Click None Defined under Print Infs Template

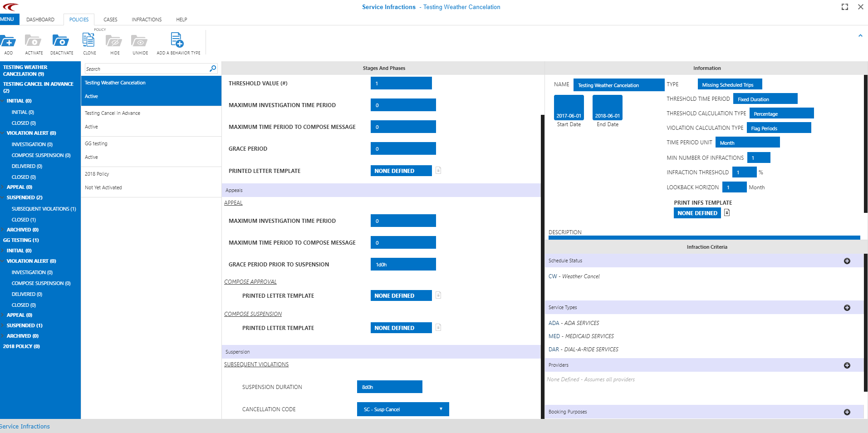(x=697, y=213)
